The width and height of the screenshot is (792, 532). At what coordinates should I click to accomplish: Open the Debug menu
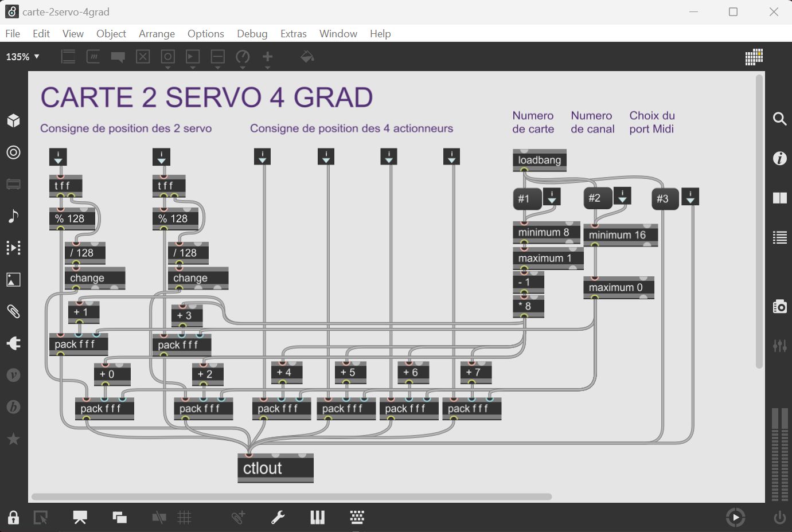coord(252,34)
